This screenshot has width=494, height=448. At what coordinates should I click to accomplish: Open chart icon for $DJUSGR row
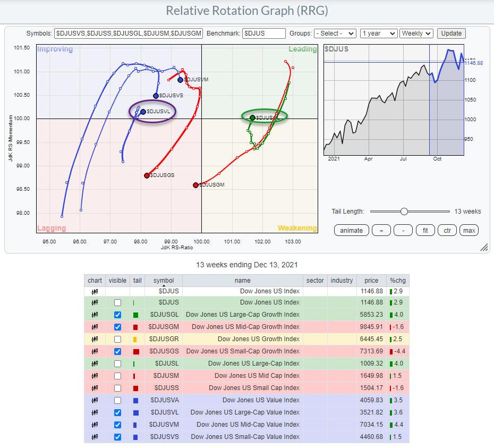95,339
